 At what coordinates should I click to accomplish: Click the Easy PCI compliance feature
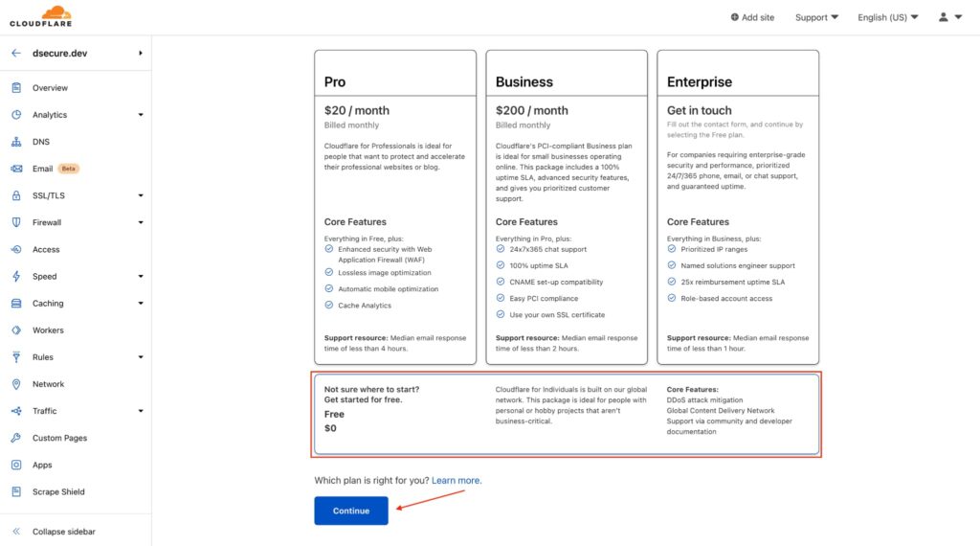point(544,298)
